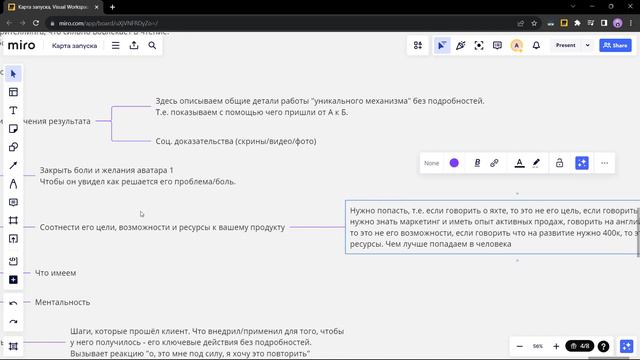Expand the Present dropdown arrow
Viewport: 640px width, 360px height.
click(588, 45)
